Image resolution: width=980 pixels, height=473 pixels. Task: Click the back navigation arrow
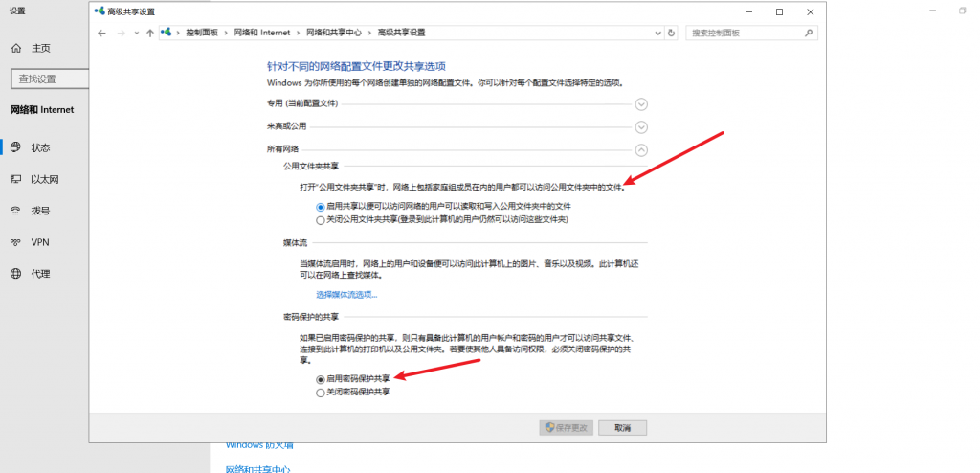point(102,33)
